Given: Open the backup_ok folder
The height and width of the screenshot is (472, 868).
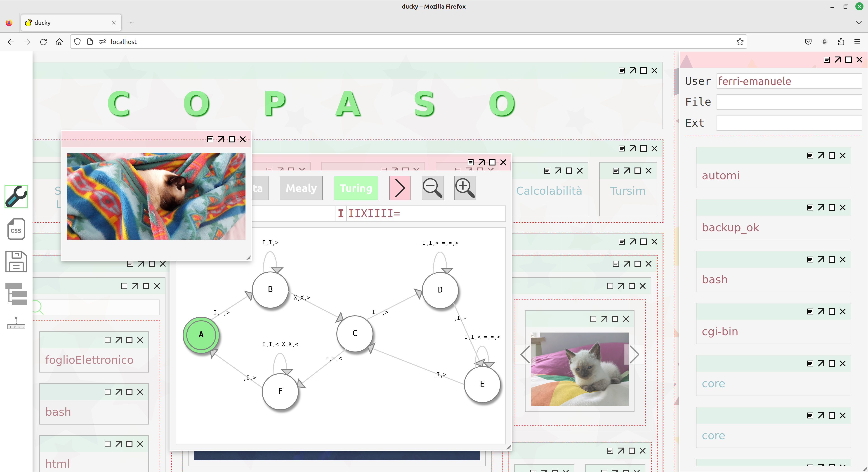Looking at the screenshot, I should pos(730,228).
